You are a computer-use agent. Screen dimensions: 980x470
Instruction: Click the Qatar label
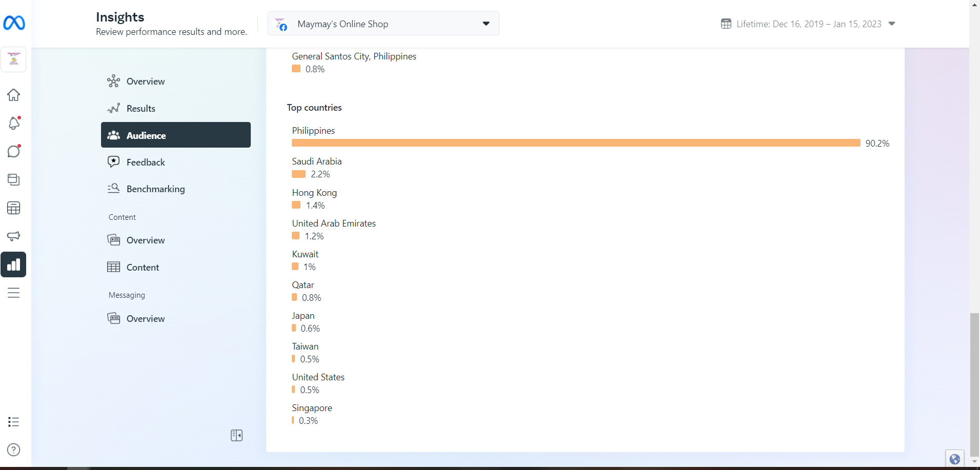303,285
